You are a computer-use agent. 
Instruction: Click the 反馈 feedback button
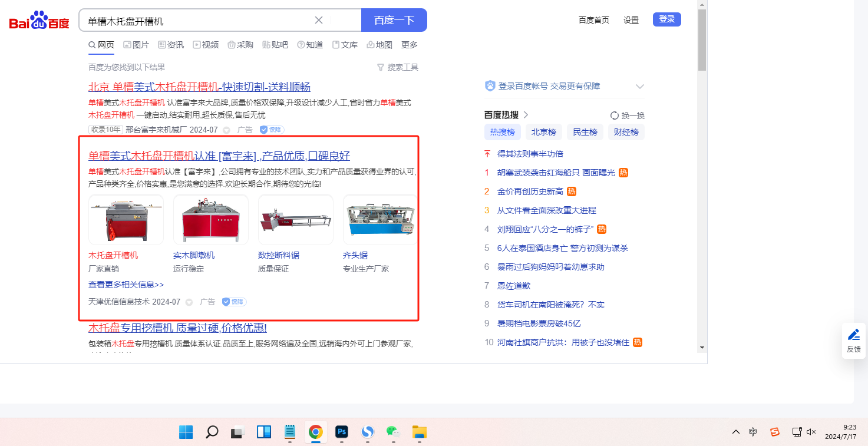(853, 341)
